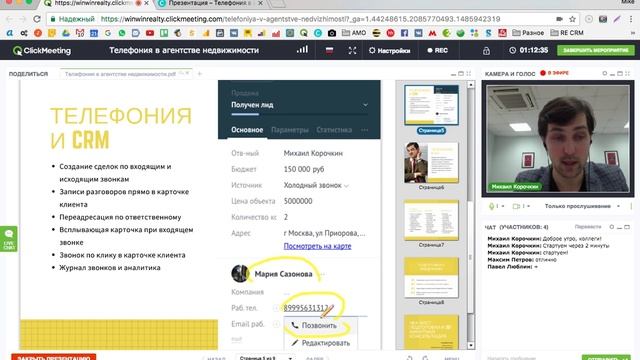This screenshot has width=640, height=360.
Task: Open camera panel settings gear icon
Action: (x=604, y=73)
